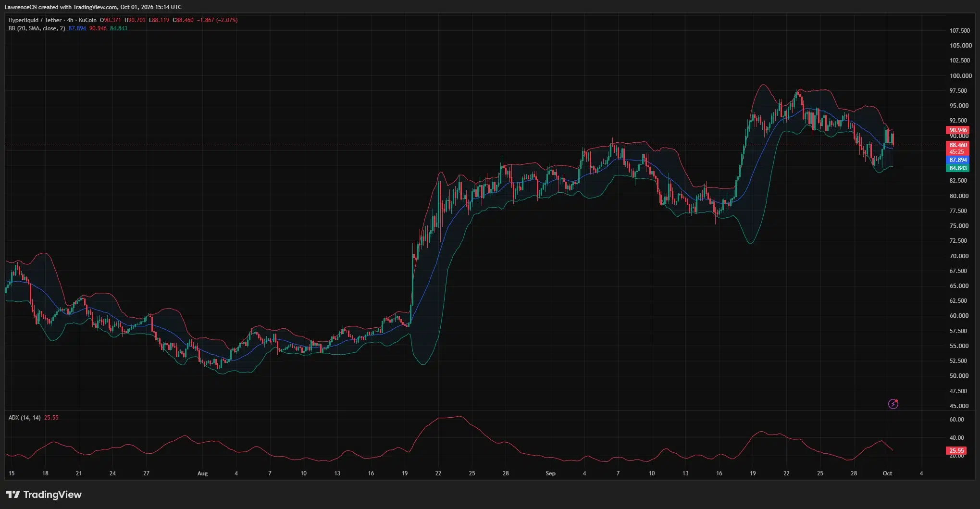Click the ADX legend value 25.55
Image resolution: width=980 pixels, height=509 pixels.
pyautogui.click(x=51, y=418)
